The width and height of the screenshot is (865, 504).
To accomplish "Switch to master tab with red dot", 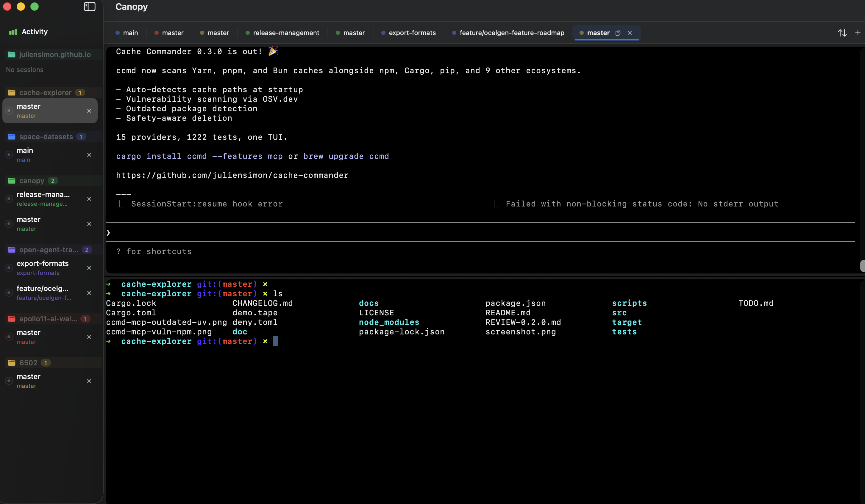I will [169, 33].
